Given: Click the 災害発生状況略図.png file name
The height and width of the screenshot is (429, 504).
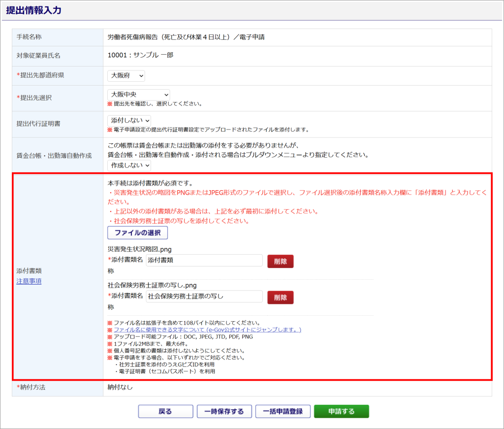Looking at the screenshot, I should [x=139, y=249].
